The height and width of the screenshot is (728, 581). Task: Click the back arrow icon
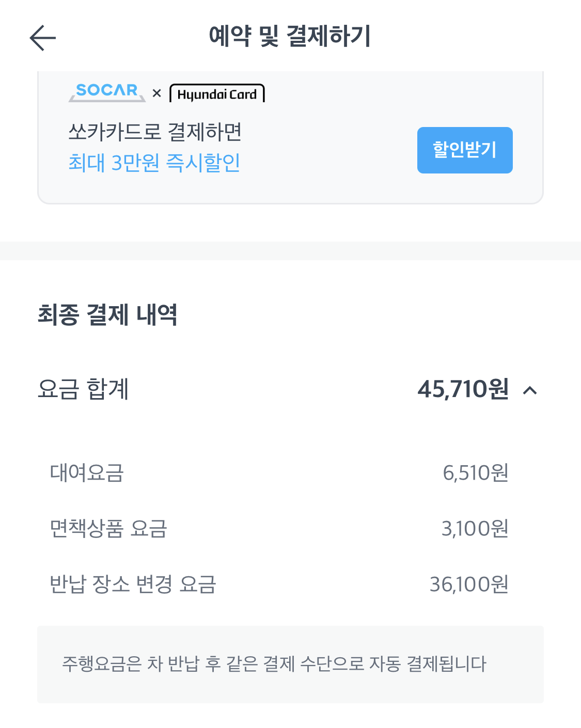pyautogui.click(x=42, y=37)
